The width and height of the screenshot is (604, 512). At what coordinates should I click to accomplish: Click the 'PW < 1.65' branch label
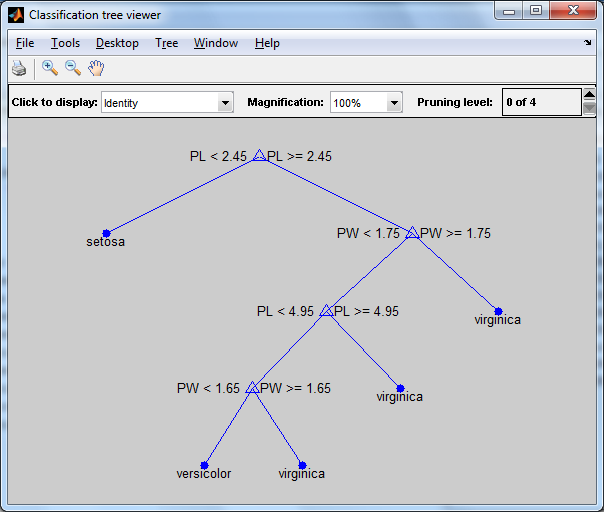208,388
